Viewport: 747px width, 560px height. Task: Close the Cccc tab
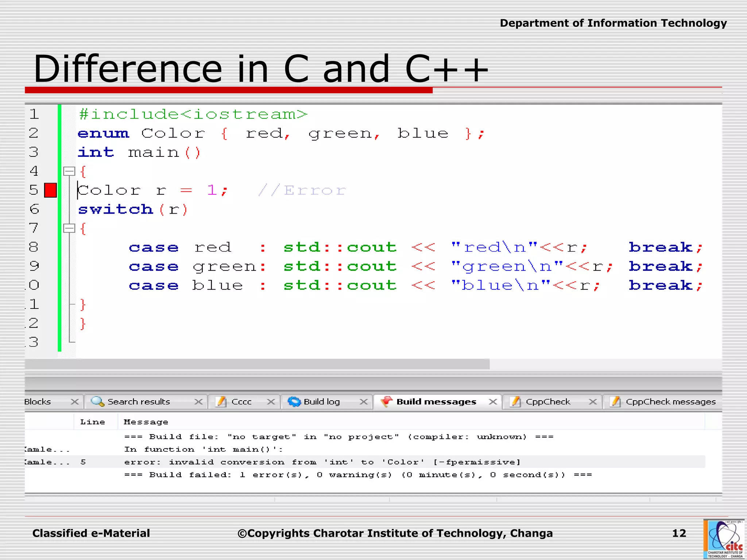click(271, 401)
